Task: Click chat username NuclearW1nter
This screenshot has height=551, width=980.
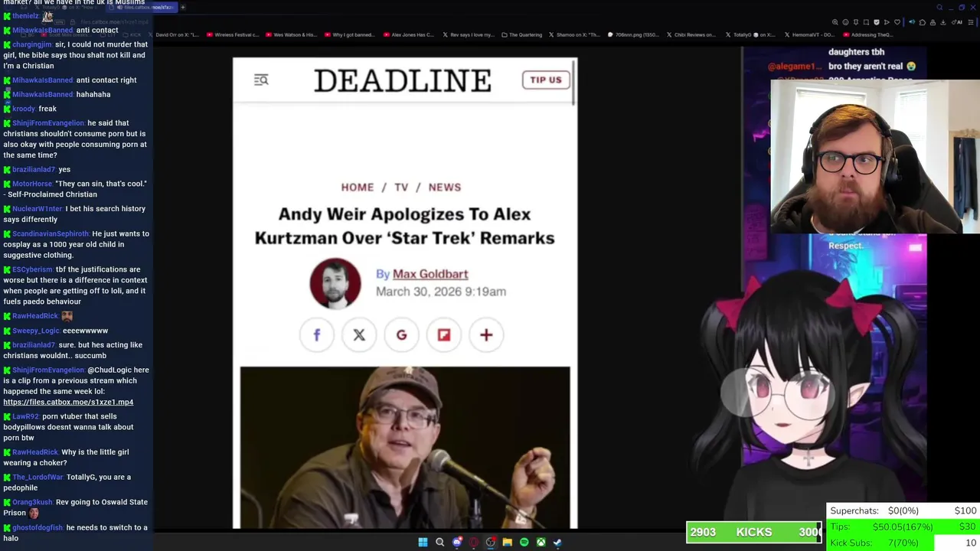Action: pyautogui.click(x=37, y=208)
